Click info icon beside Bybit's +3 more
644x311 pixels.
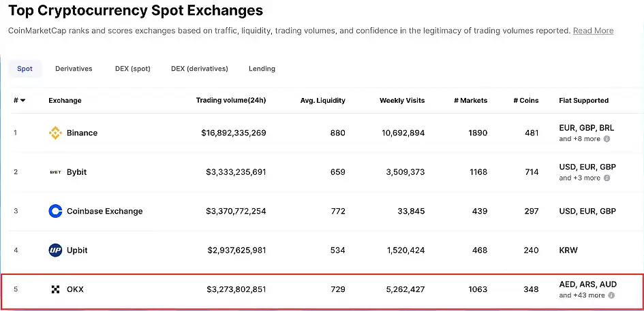(x=607, y=178)
